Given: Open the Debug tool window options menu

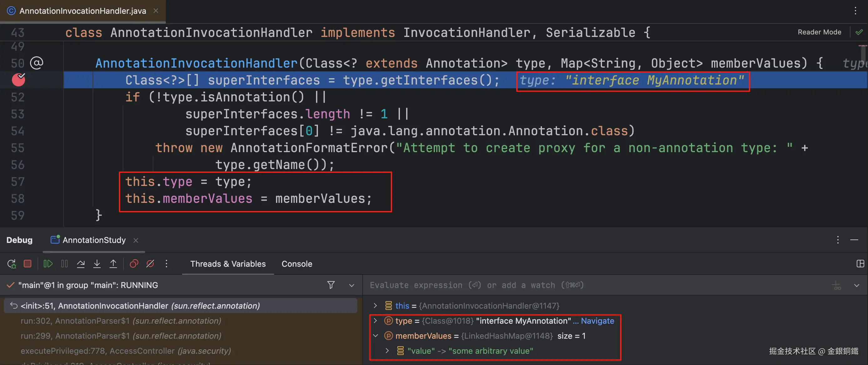Looking at the screenshot, I should pos(838,240).
